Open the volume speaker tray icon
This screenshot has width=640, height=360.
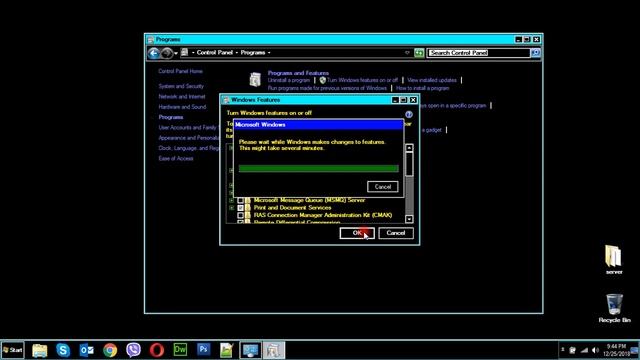tap(595, 350)
